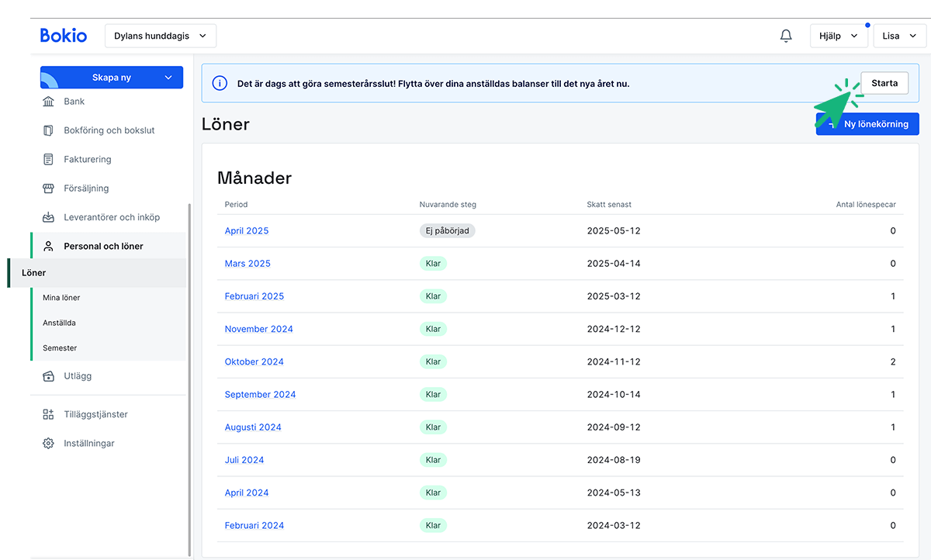Open the Dylans hunddagis company dropdown
Viewport: 931px width, 560px height.
[160, 36]
